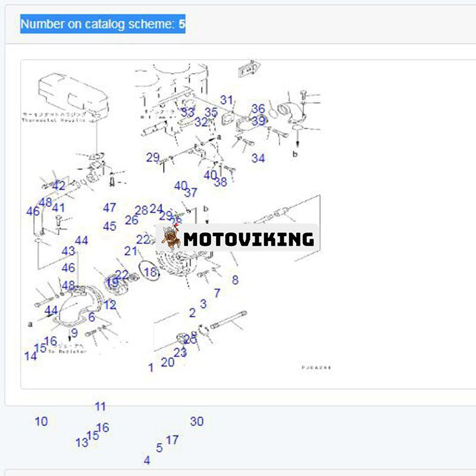Click part number 11 below the diagram
This screenshot has height=476, width=476.
100,406
